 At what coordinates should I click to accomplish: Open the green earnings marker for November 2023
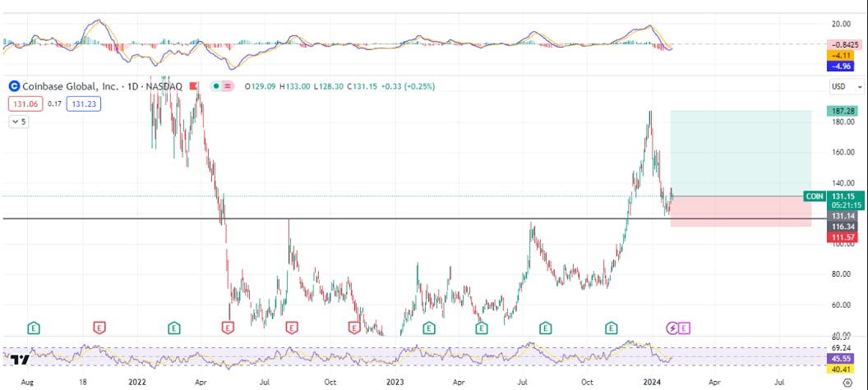click(x=612, y=328)
